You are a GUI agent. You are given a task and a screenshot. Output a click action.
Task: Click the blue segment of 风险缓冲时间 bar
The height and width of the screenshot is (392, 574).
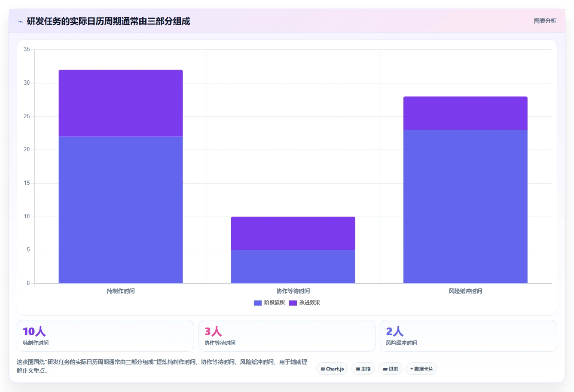click(x=465, y=206)
